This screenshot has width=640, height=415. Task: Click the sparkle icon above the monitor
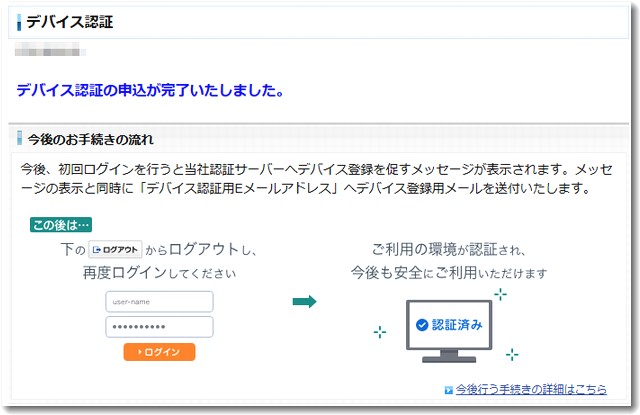(x=500, y=294)
